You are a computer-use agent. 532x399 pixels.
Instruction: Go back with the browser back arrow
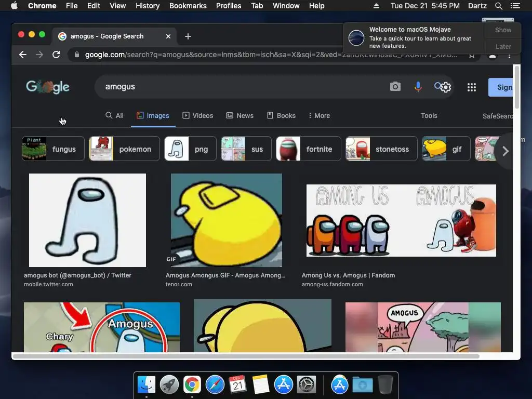click(23, 55)
